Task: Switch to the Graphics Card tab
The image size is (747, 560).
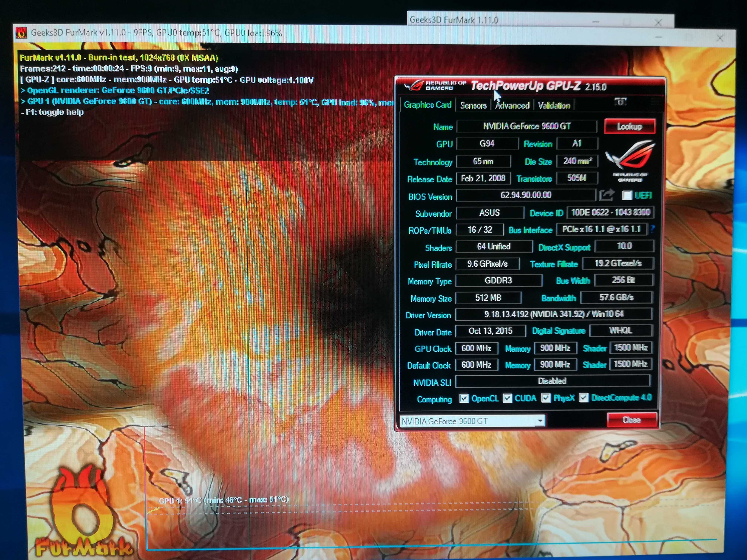Action: point(428,105)
